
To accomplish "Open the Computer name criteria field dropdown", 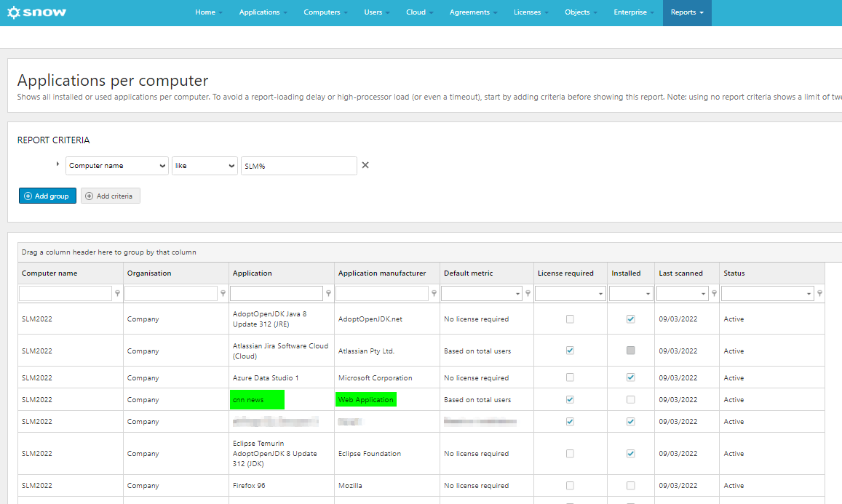I will (x=117, y=166).
